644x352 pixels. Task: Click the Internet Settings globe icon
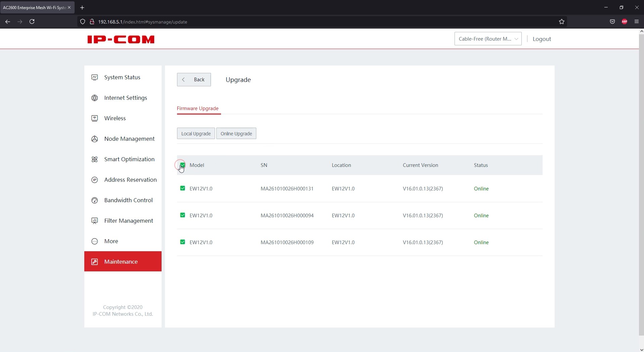[95, 98]
